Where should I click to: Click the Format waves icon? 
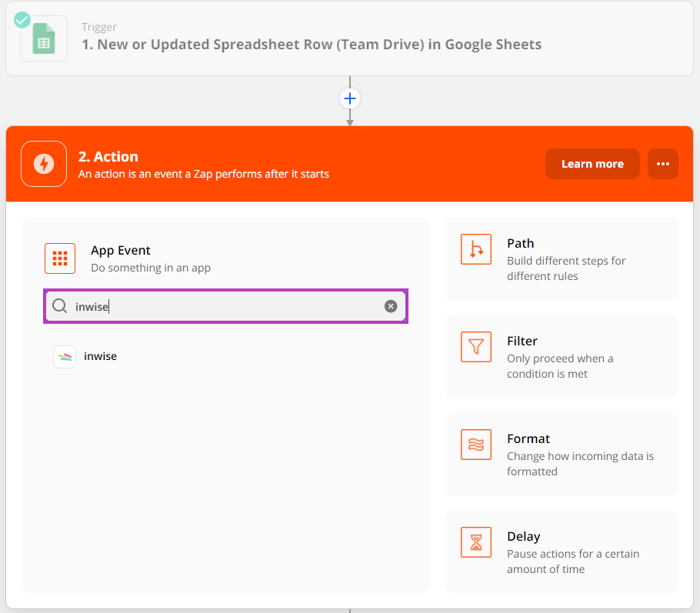coord(476,445)
